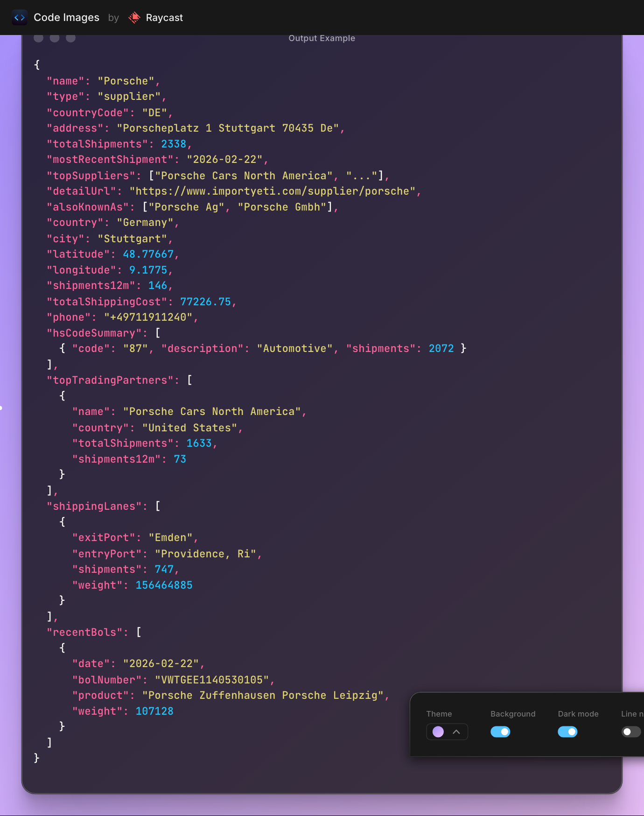The width and height of the screenshot is (644, 816).
Task: Click the Raycast logo icon
Action: point(134,18)
